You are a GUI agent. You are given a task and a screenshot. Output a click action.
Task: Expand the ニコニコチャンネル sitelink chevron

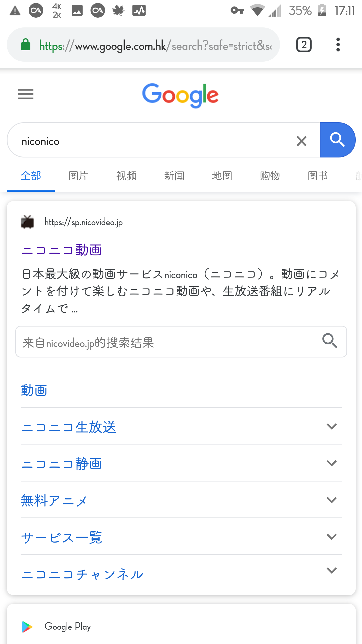332,570
